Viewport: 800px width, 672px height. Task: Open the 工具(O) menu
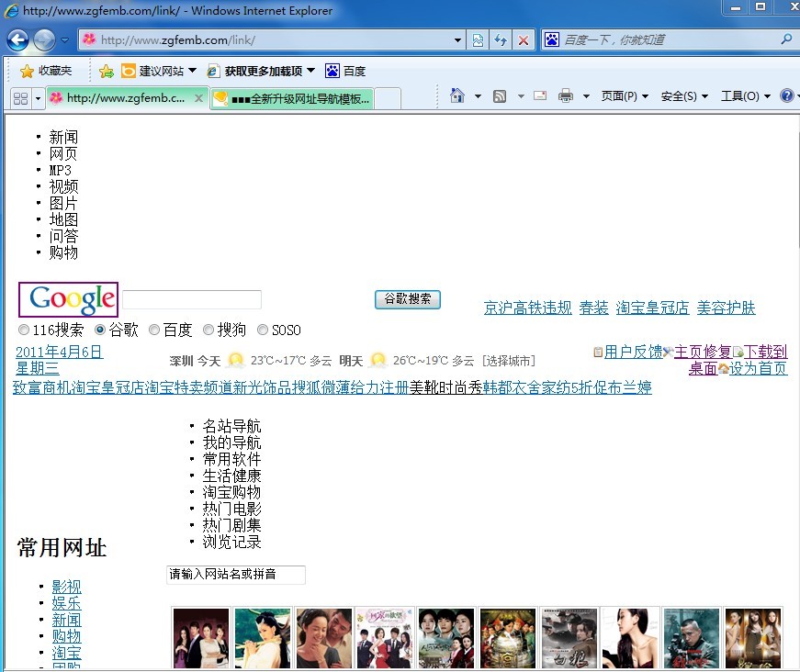coord(746,95)
